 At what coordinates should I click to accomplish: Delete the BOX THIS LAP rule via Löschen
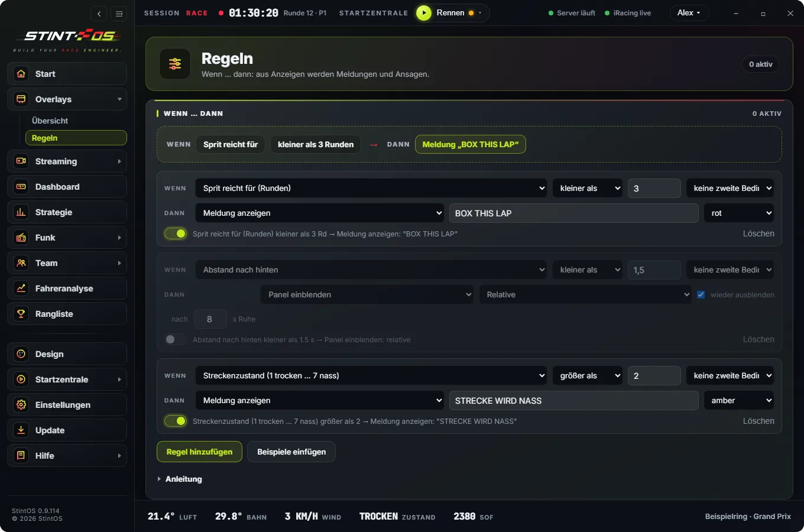[758, 233]
